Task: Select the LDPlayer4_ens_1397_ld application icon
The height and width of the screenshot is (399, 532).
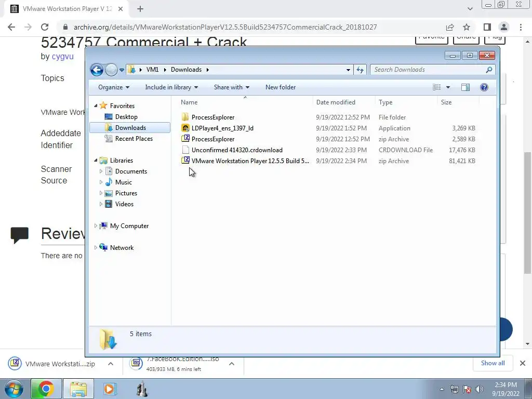Action: pos(185,128)
